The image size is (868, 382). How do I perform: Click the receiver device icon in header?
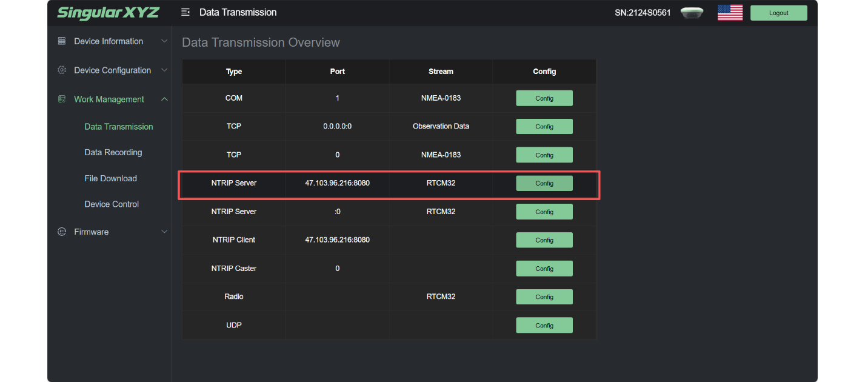tap(692, 13)
